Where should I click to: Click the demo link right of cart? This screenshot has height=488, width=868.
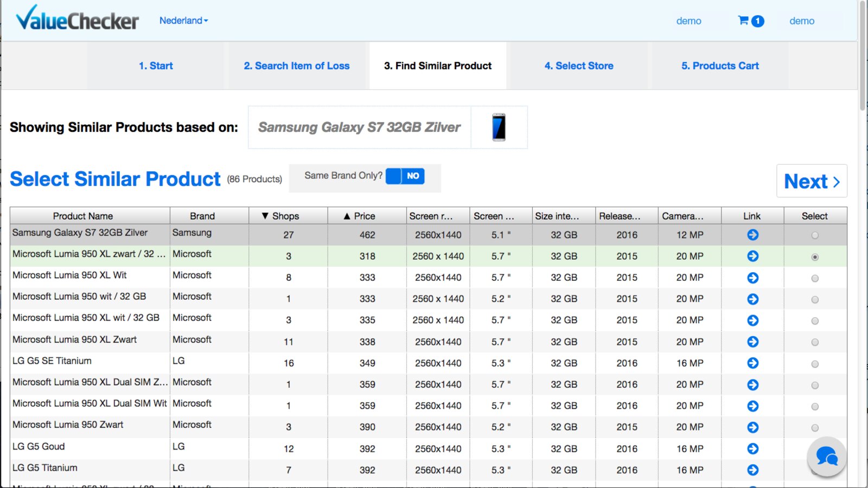coord(802,21)
